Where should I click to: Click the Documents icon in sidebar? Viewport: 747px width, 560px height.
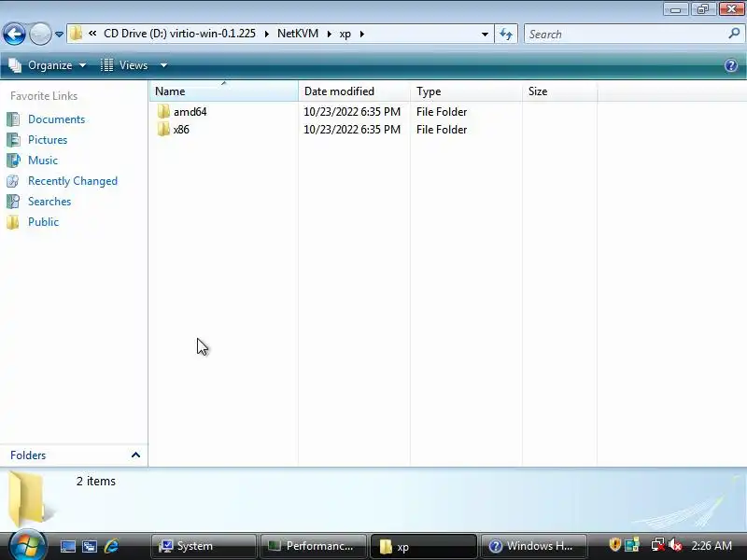13,119
